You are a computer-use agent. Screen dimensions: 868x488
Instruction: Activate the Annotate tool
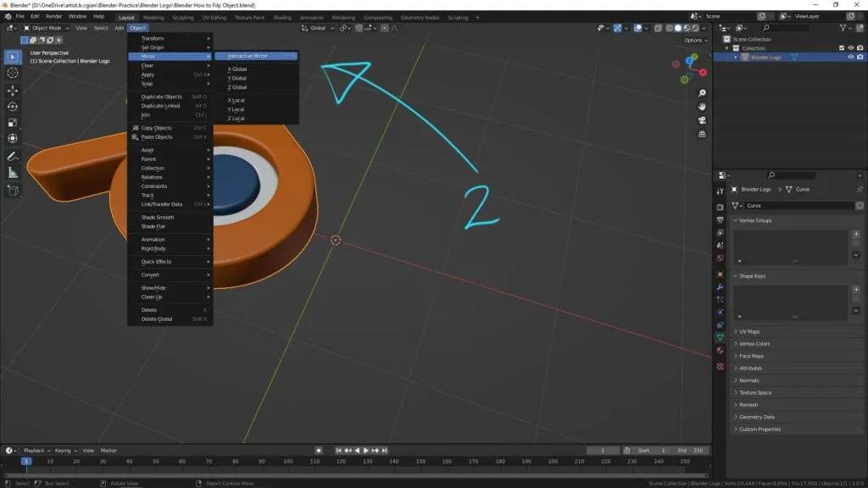(13, 158)
